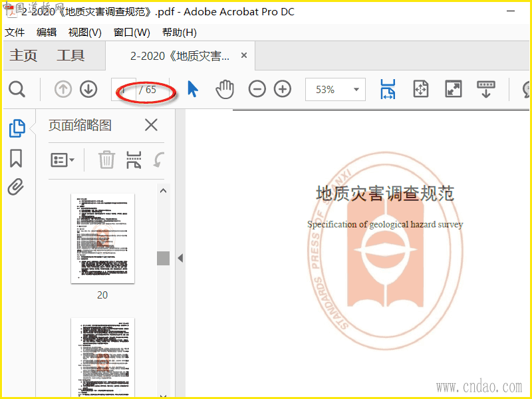This screenshot has width=532, height=399.
Task: Select page 20 thumbnail
Action: pos(102,238)
